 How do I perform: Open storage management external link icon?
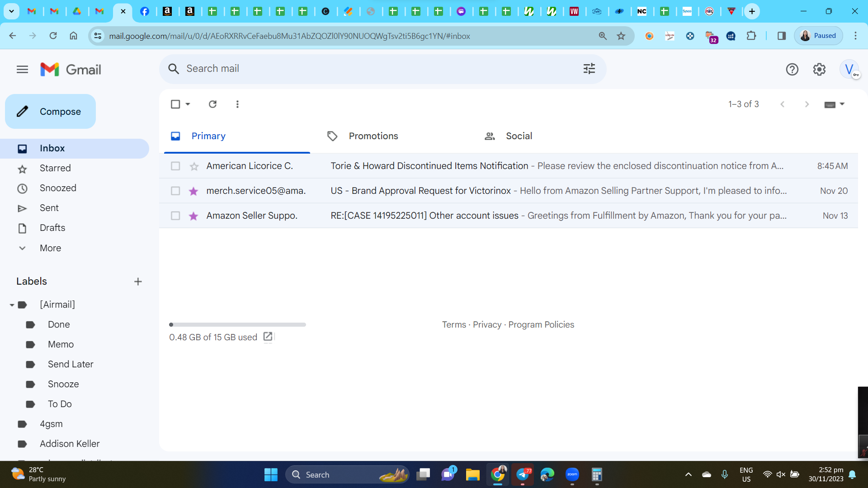pos(268,337)
